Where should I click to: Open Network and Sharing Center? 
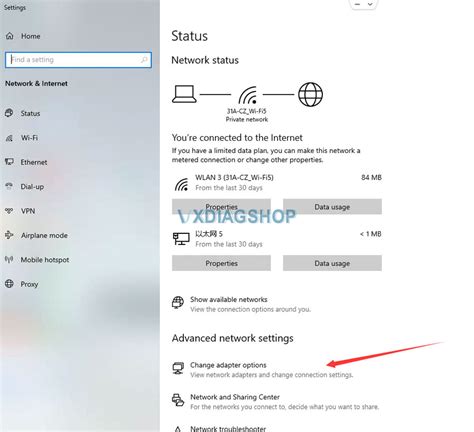pos(235,397)
